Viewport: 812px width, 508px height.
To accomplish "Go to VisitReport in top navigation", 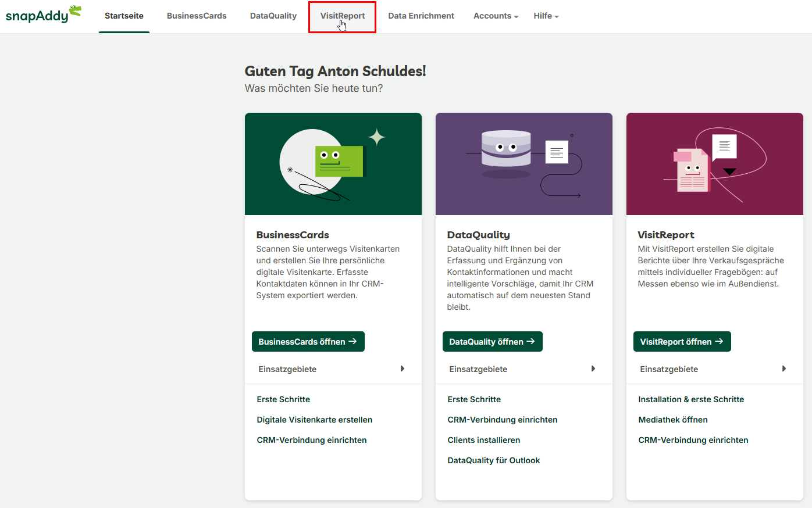I will click(x=343, y=16).
